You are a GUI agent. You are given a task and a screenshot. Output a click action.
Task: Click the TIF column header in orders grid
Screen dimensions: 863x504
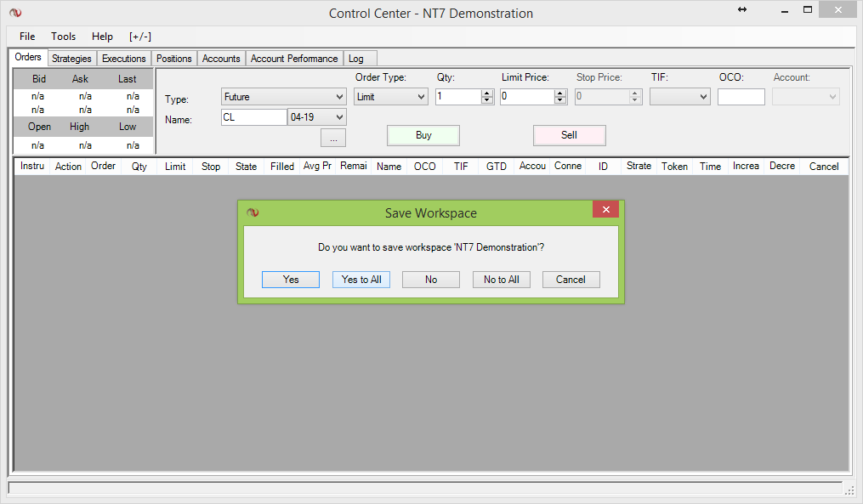[461, 167]
